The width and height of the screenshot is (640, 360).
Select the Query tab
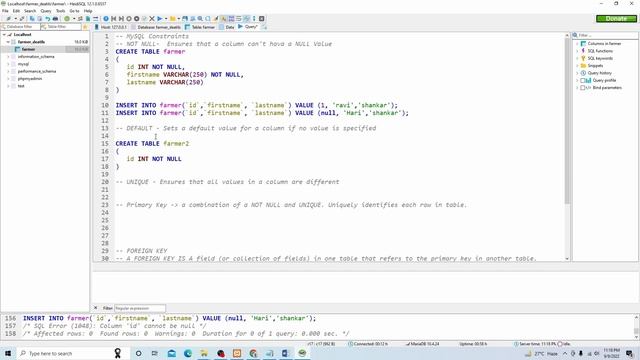248,27
